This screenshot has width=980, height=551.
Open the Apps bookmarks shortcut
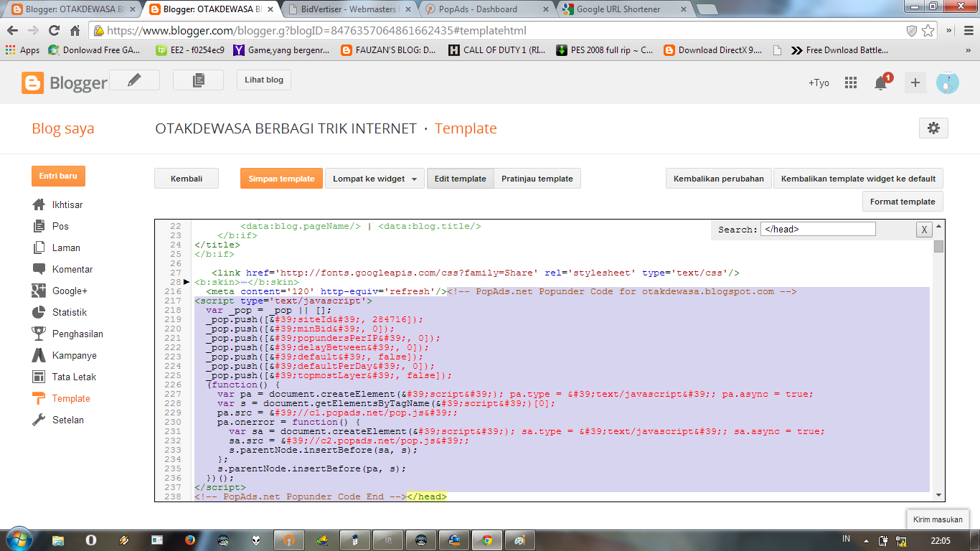point(22,50)
